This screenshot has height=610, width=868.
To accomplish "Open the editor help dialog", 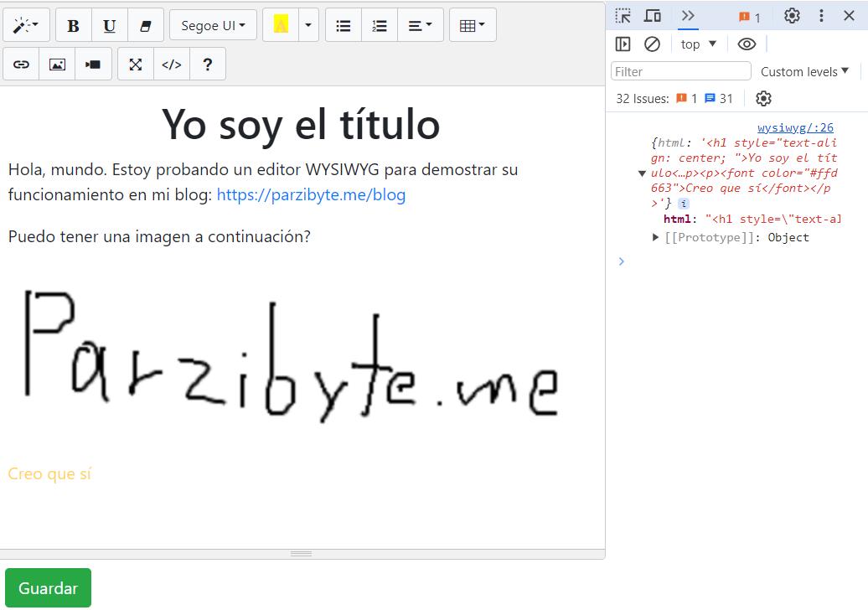I will tap(208, 65).
